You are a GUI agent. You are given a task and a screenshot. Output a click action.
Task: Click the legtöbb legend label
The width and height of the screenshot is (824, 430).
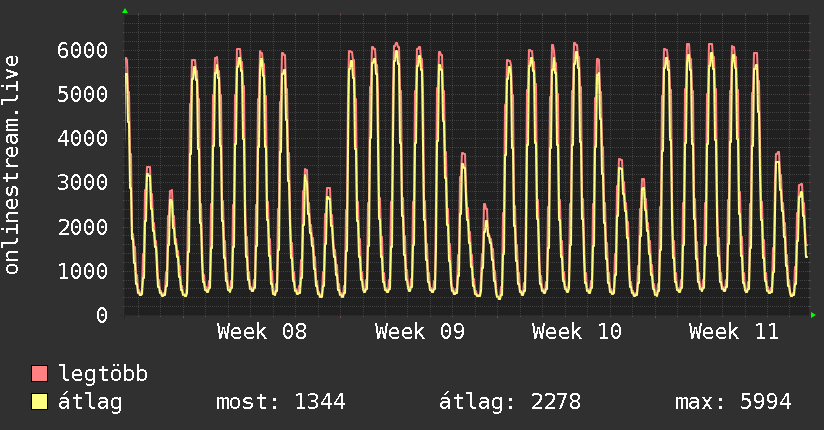103,374
